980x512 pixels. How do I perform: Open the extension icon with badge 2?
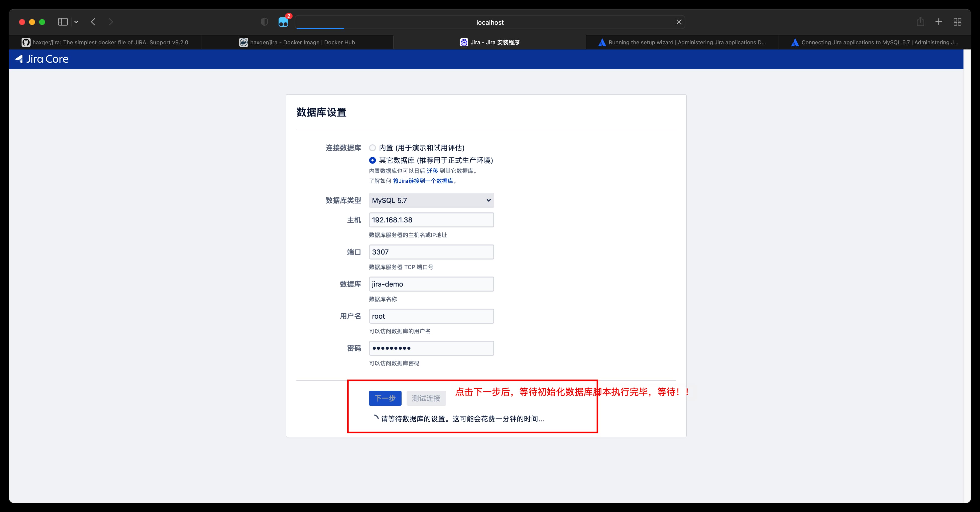coord(284,21)
